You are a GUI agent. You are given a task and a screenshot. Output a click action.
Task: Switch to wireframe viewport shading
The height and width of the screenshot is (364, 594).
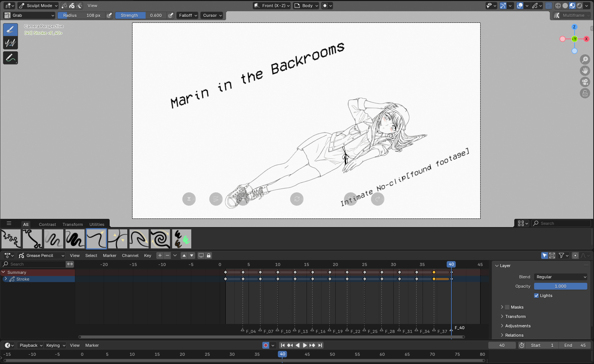click(x=558, y=6)
